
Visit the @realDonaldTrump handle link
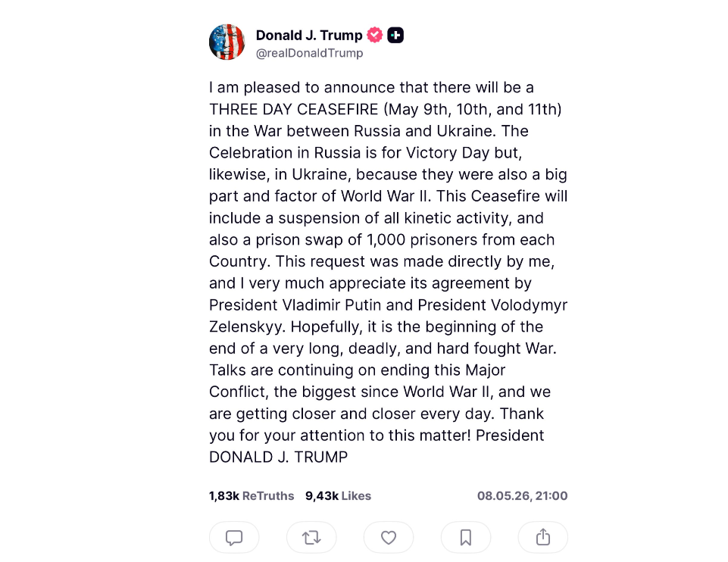[x=310, y=53]
